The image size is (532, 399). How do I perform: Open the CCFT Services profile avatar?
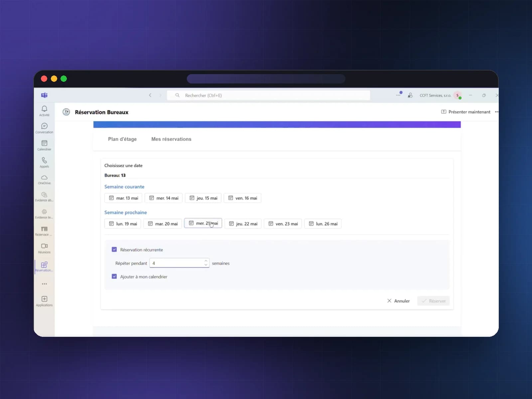458,95
